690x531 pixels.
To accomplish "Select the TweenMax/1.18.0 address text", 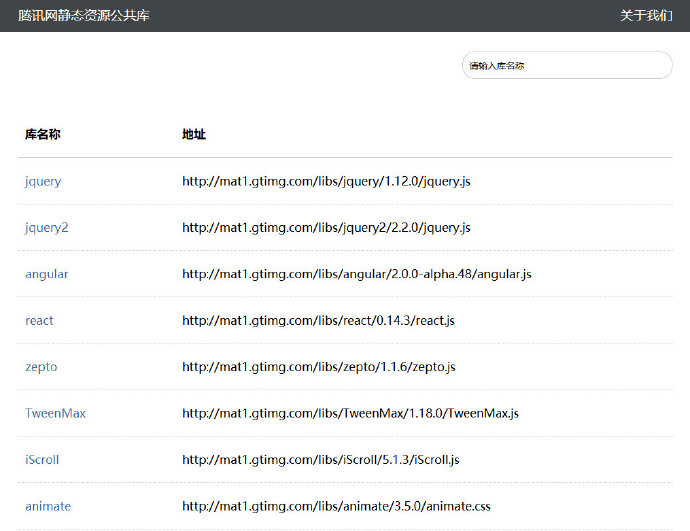I will [x=350, y=413].
